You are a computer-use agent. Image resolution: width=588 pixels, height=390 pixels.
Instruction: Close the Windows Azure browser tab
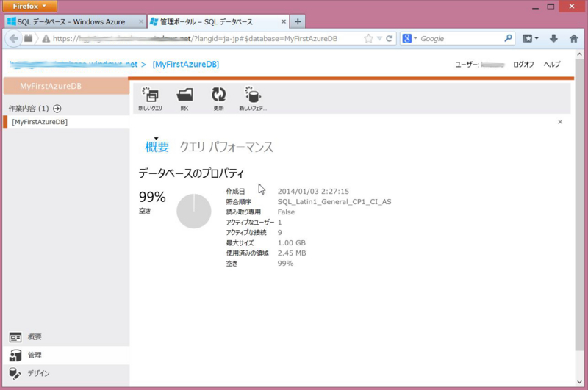coord(141,22)
